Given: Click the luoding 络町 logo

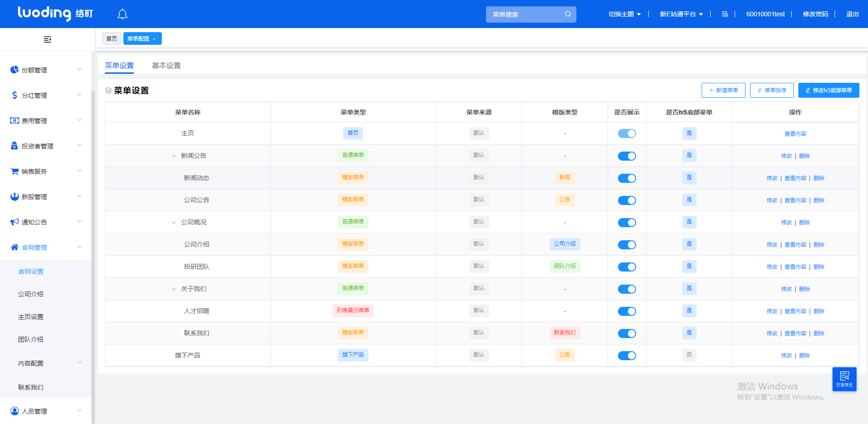Looking at the screenshot, I should (55, 14).
